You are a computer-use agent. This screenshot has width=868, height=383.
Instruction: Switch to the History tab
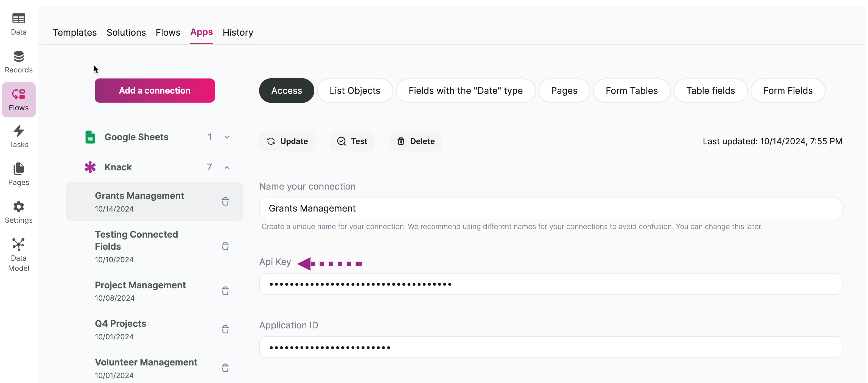[x=237, y=32]
